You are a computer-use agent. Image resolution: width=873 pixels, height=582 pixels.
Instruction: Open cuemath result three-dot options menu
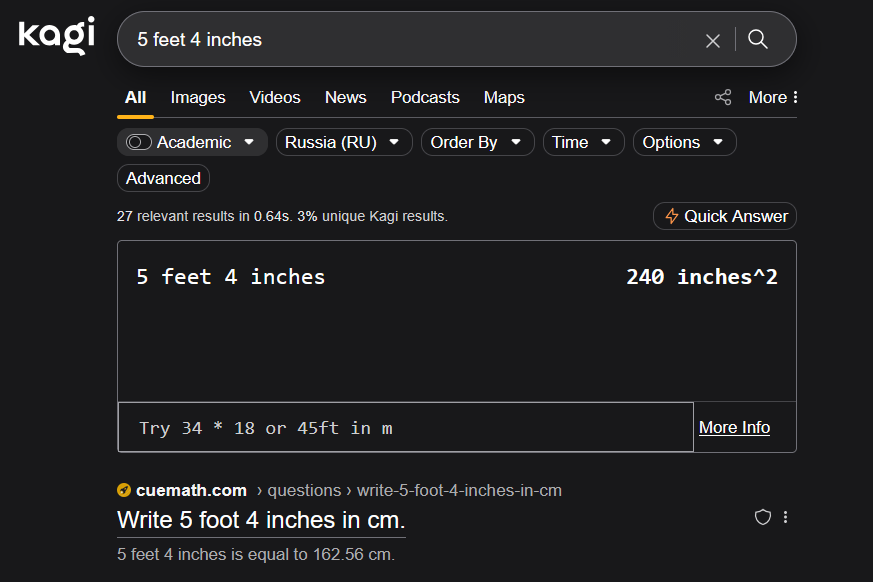point(786,517)
